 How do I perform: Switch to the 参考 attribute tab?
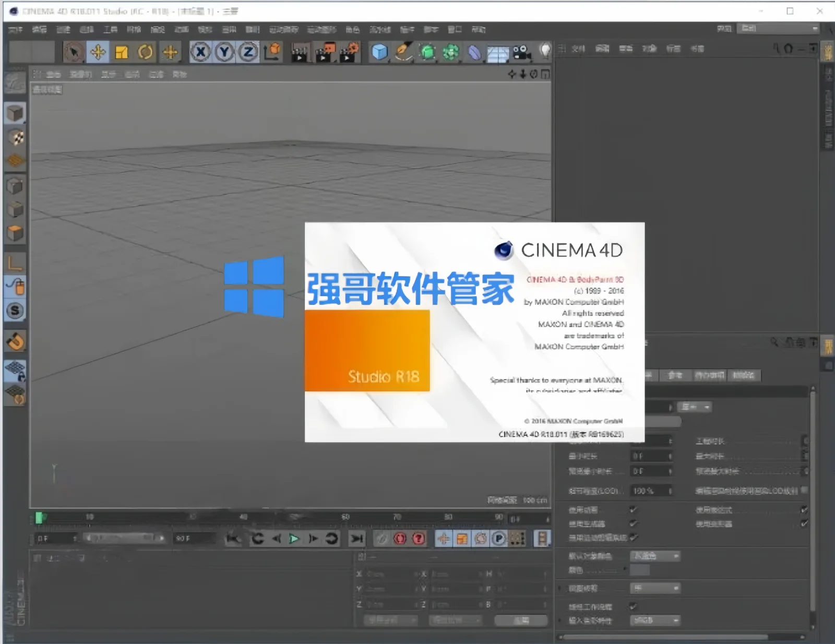click(x=675, y=375)
